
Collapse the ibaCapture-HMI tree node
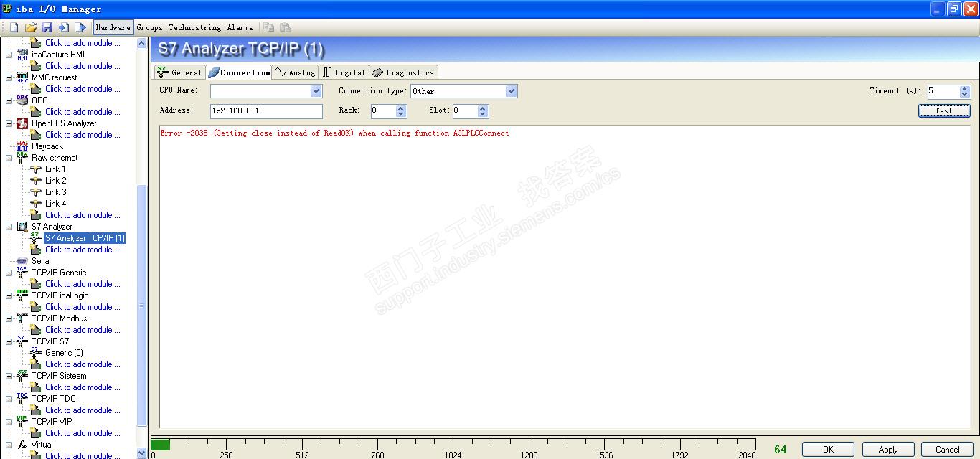9,55
